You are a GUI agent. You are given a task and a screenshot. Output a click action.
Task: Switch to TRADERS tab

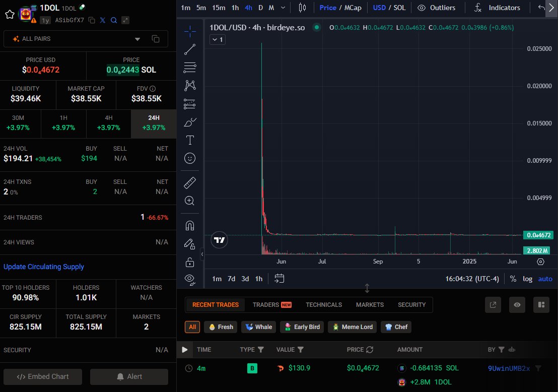[x=272, y=305]
